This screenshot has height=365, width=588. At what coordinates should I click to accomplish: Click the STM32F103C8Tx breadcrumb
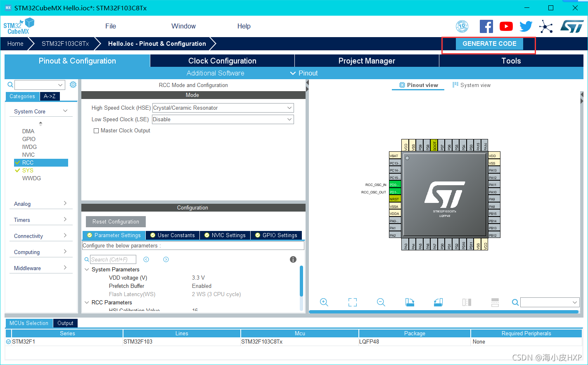[x=65, y=44]
